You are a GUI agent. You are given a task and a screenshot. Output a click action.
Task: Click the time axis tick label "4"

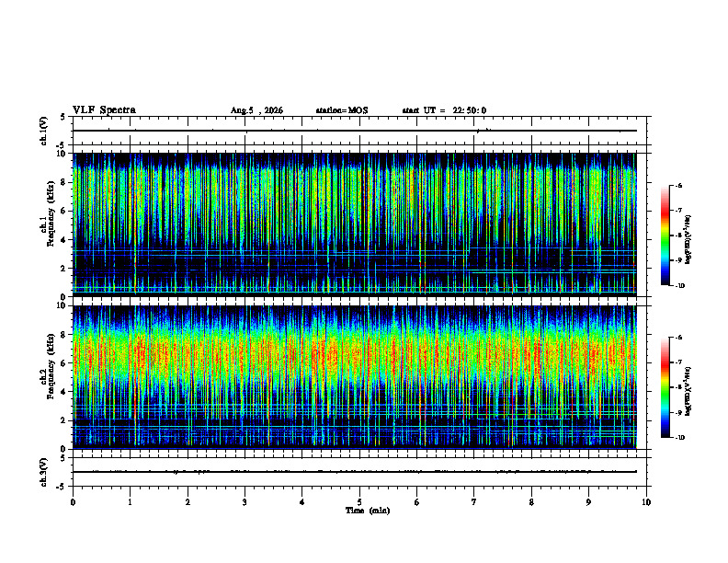coord(302,502)
